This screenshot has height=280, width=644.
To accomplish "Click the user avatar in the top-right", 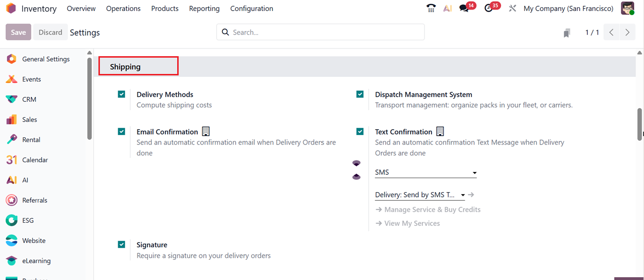I will pyautogui.click(x=628, y=8).
